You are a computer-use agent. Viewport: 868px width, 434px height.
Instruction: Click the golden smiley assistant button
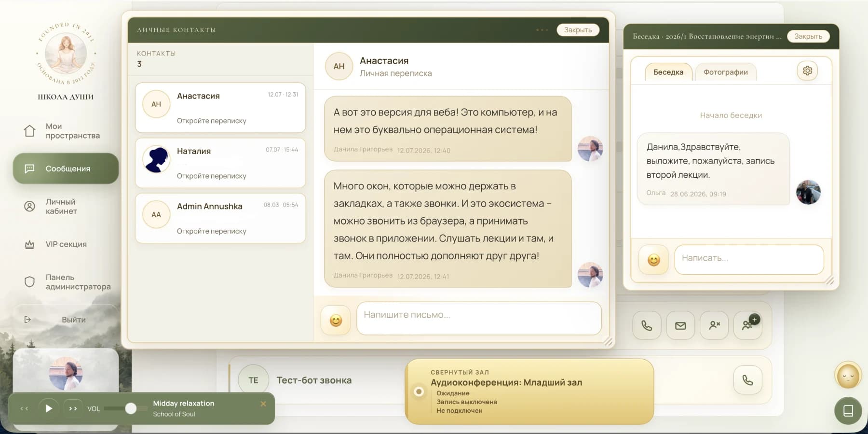click(x=848, y=375)
